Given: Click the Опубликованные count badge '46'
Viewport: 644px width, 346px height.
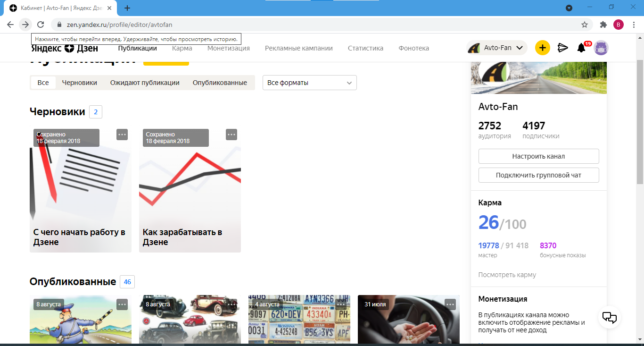Looking at the screenshot, I should pyautogui.click(x=127, y=282).
